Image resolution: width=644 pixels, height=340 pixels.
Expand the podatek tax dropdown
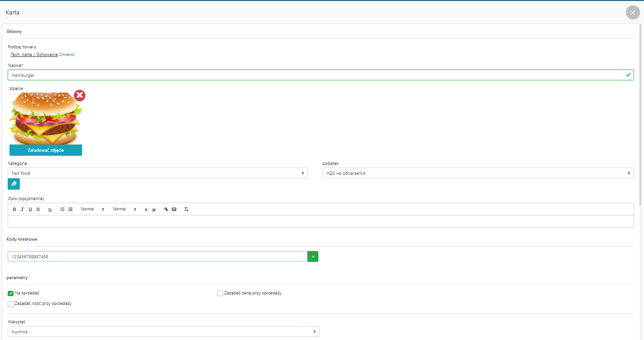click(x=478, y=173)
